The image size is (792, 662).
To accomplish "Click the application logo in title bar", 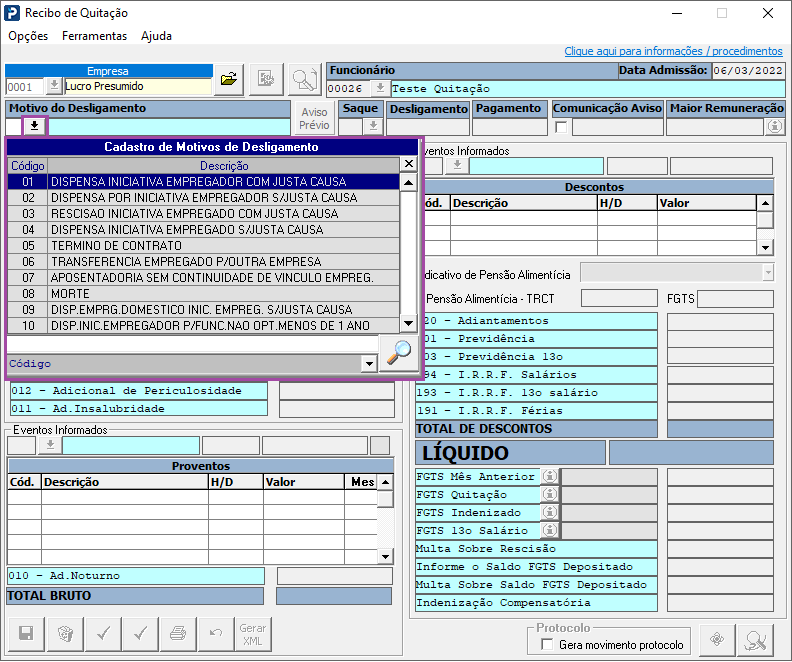I will pos(12,13).
